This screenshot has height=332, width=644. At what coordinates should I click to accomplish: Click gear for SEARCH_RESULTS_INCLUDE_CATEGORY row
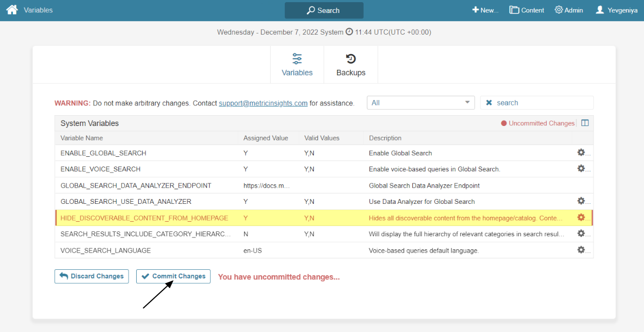(581, 234)
